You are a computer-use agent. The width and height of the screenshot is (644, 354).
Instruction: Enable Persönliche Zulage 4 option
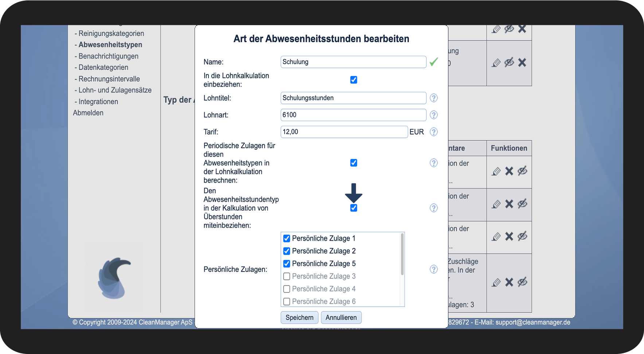(x=287, y=289)
